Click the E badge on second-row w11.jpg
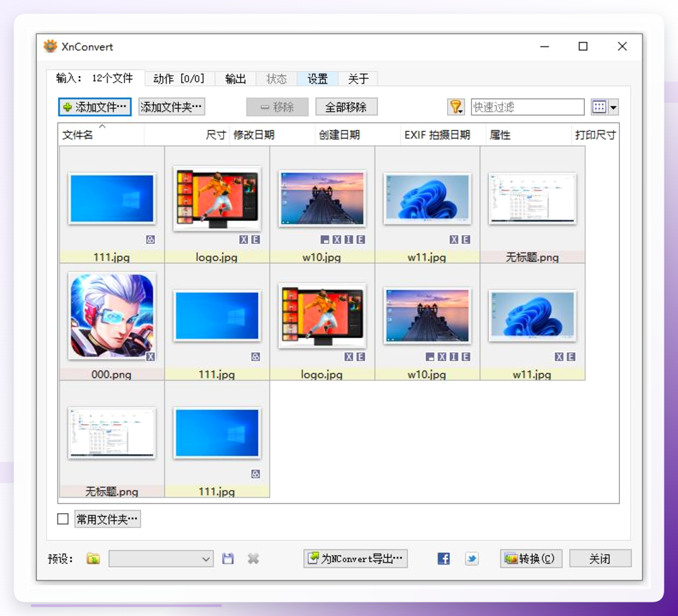The image size is (678, 616). [x=570, y=356]
